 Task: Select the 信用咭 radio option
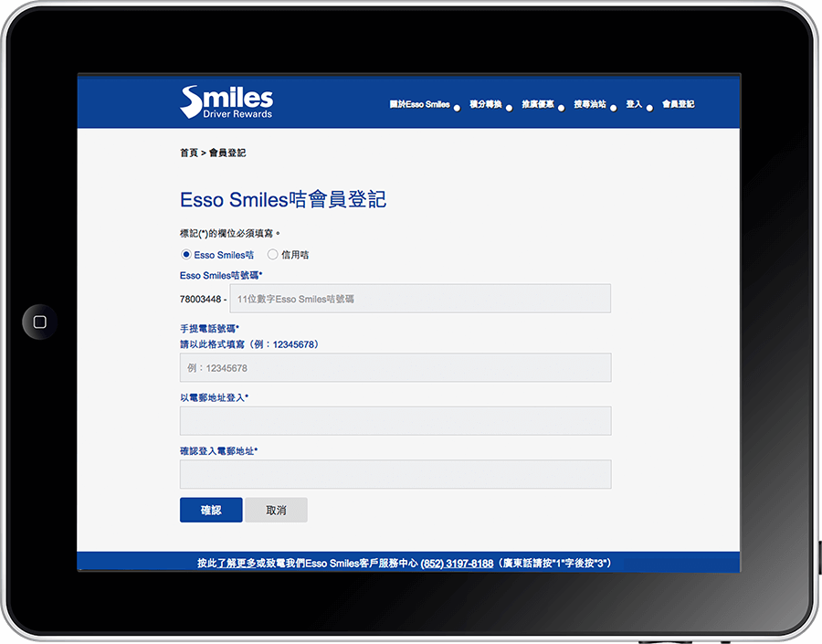click(272, 254)
